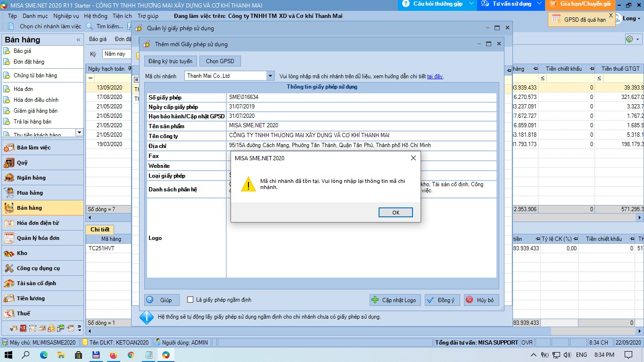
Task: Open Google Chrome from the taskbar
Action: point(131,355)
